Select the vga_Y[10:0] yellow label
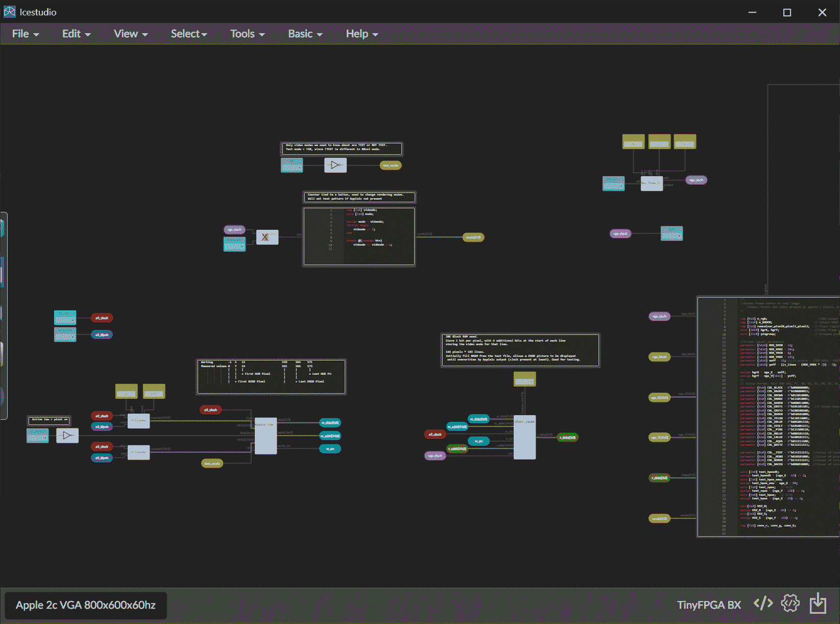The image size is (840, 624). tap(659, 438)
